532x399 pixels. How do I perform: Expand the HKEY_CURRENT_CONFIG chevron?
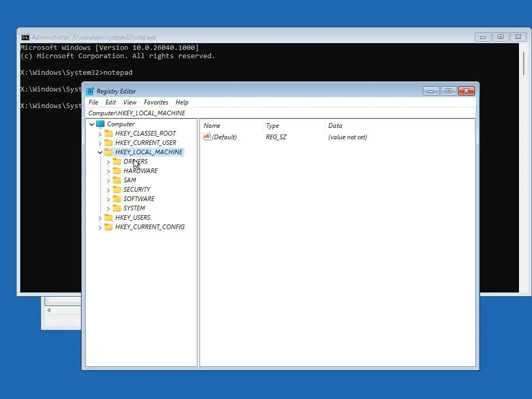pos(100,228)
